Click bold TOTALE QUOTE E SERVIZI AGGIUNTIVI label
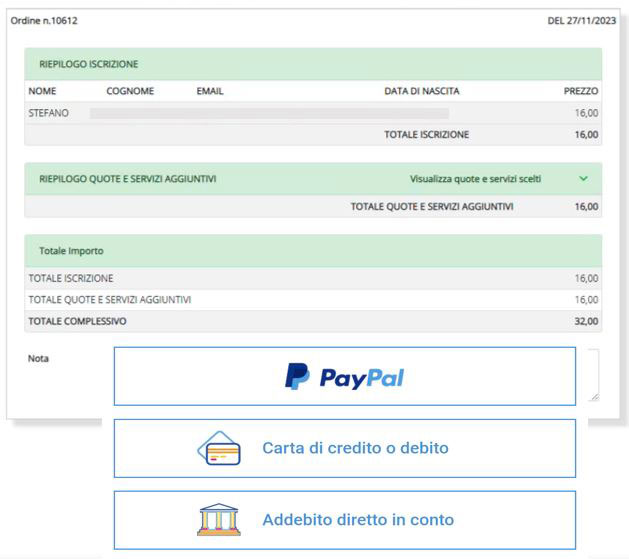Image resolution: width=629 pixels, height=559 pixels. click(x=432, y=207)
